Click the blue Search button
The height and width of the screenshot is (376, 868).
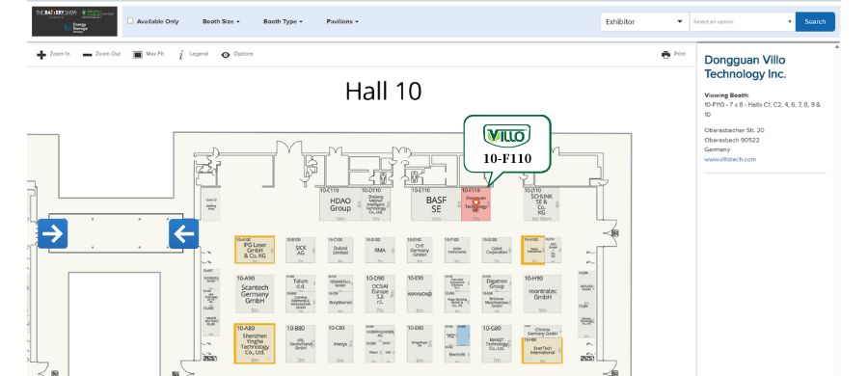[x=815, y=21]
